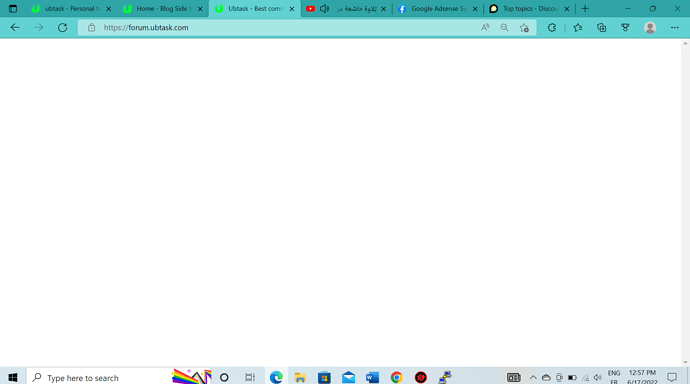View site information lock icon
The image size is (690, 384).
[91, 27]
